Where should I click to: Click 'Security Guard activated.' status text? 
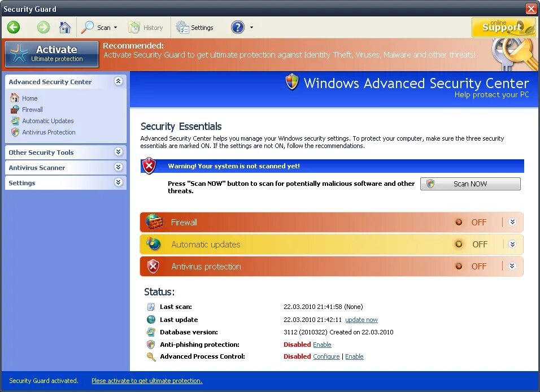[43, 381]
